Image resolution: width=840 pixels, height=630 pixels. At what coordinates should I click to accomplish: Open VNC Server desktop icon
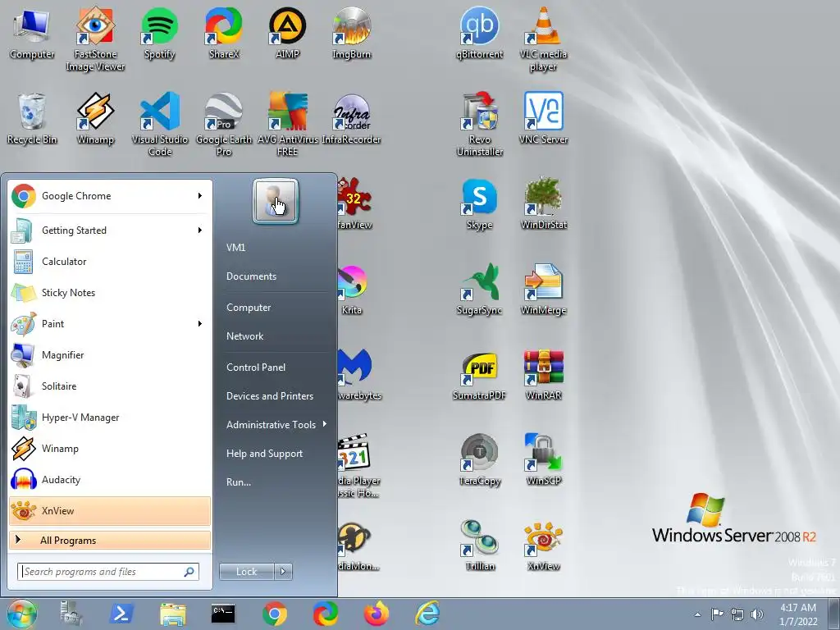coord(543,118)
